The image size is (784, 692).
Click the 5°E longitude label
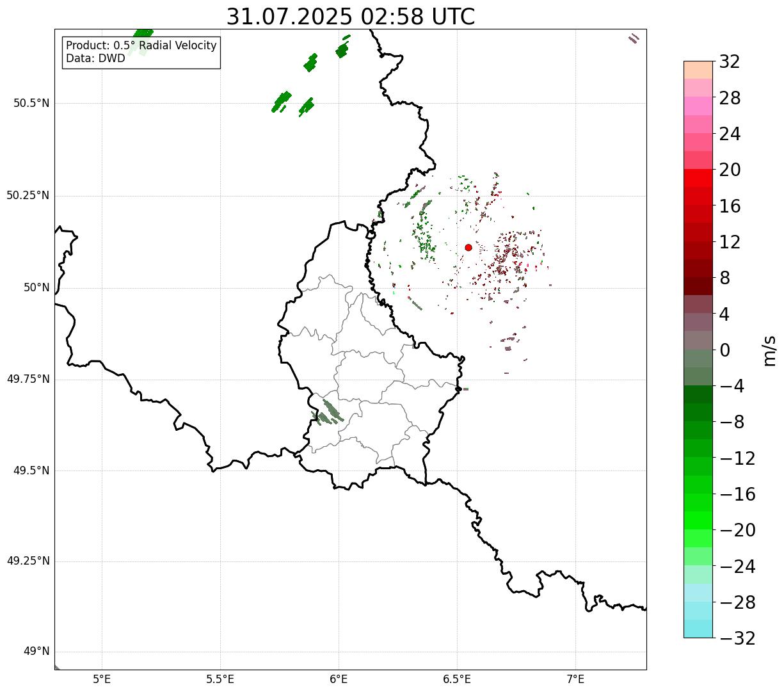pos(102,679)
